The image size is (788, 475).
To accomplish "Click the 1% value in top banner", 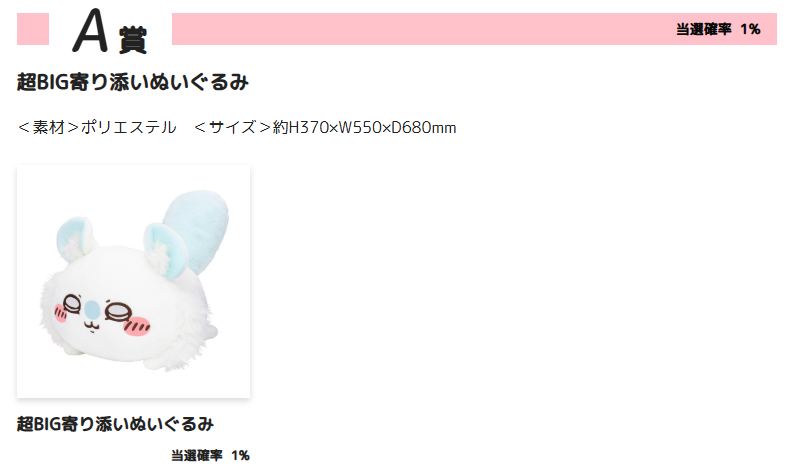I will tap(750, 29).
